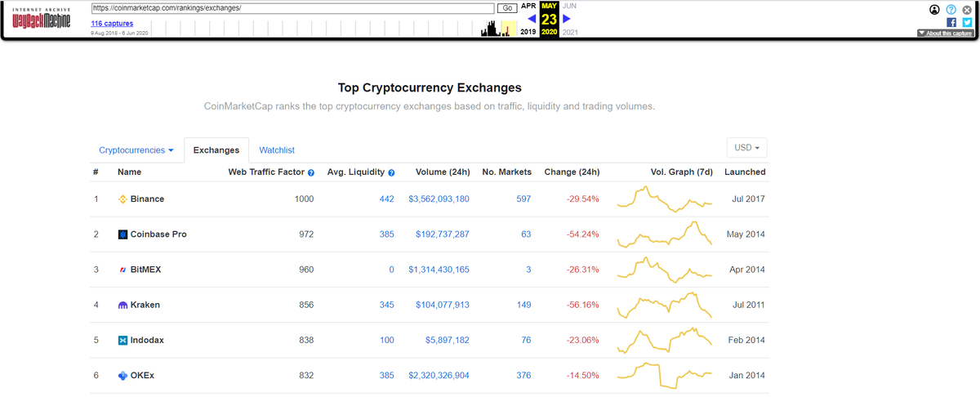Click the BitMEX logo icon

(122, 270)
